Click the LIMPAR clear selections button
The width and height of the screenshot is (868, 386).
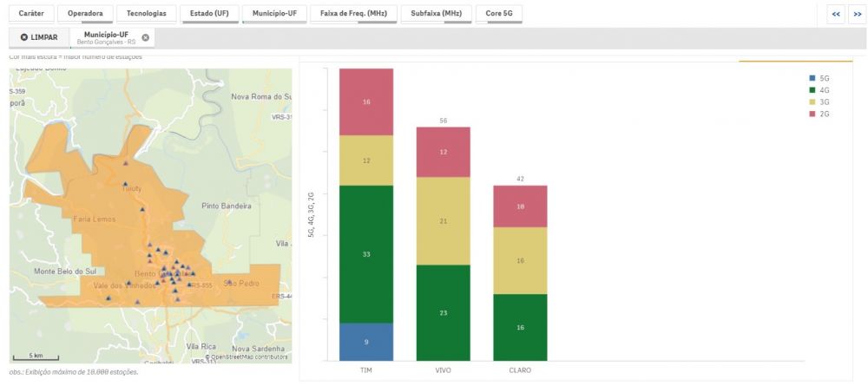39,37
